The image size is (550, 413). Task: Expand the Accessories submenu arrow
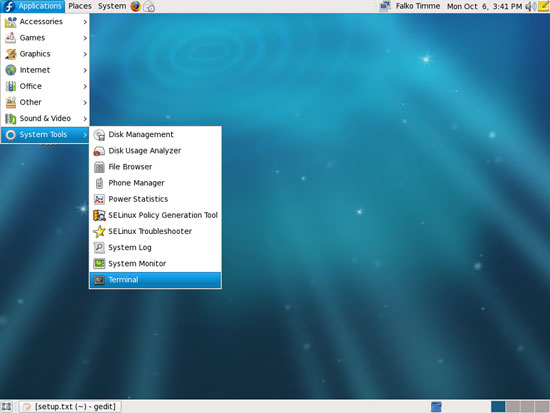[85, 22]
